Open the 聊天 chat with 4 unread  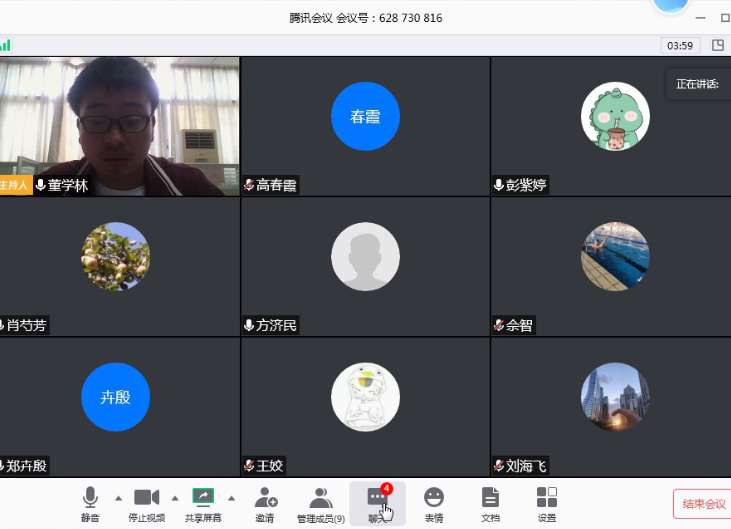tap(377, 503)
